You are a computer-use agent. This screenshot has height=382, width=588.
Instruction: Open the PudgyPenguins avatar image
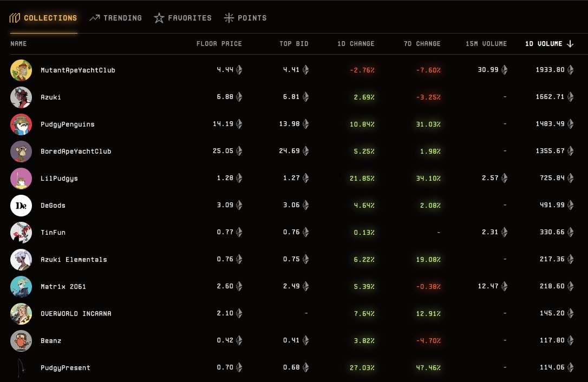tap(21, 124)
